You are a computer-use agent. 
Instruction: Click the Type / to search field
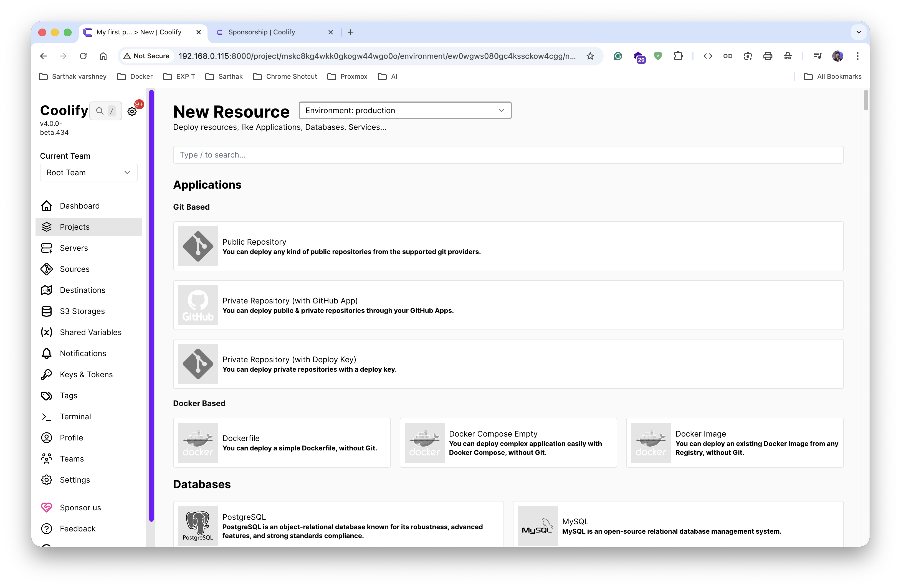(508, 155)
